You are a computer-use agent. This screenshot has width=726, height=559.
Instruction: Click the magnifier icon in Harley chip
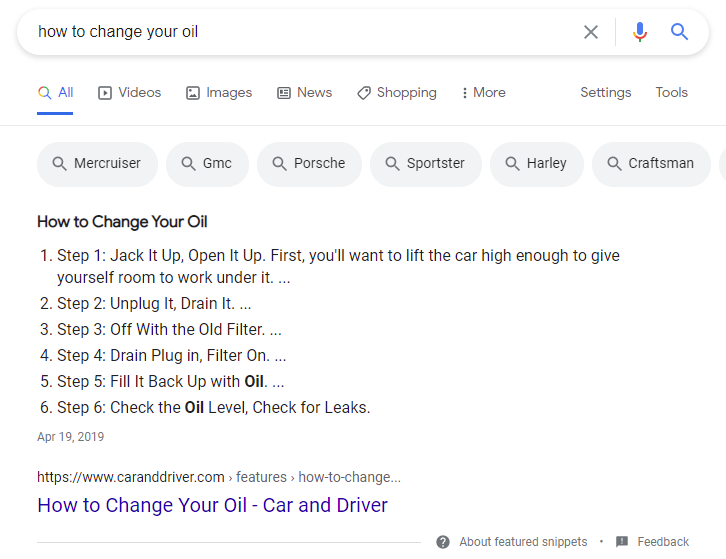click(513, 164)
